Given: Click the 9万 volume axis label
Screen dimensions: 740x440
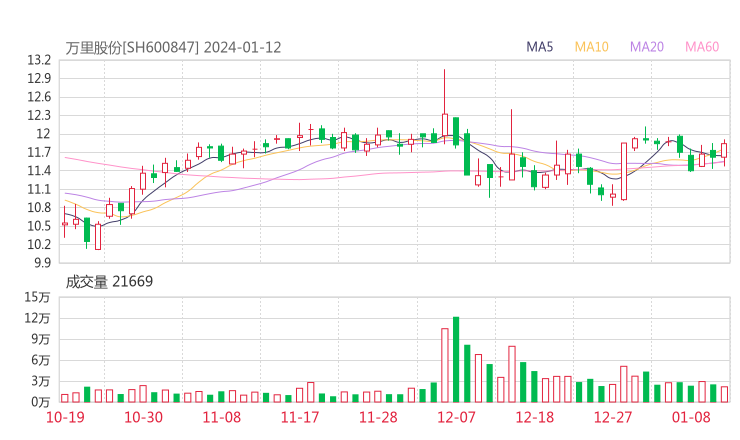Looking at the screenshot, I should [41, 339].
